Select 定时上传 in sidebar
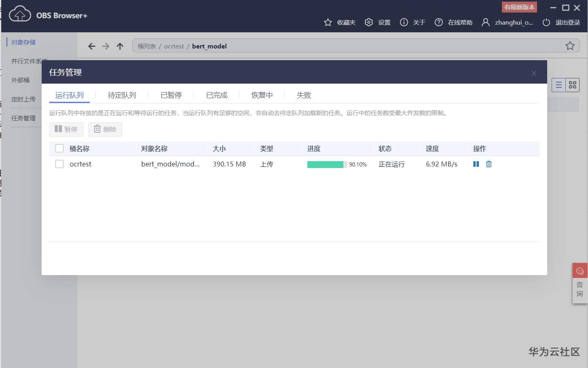 (x=23, y=99)
